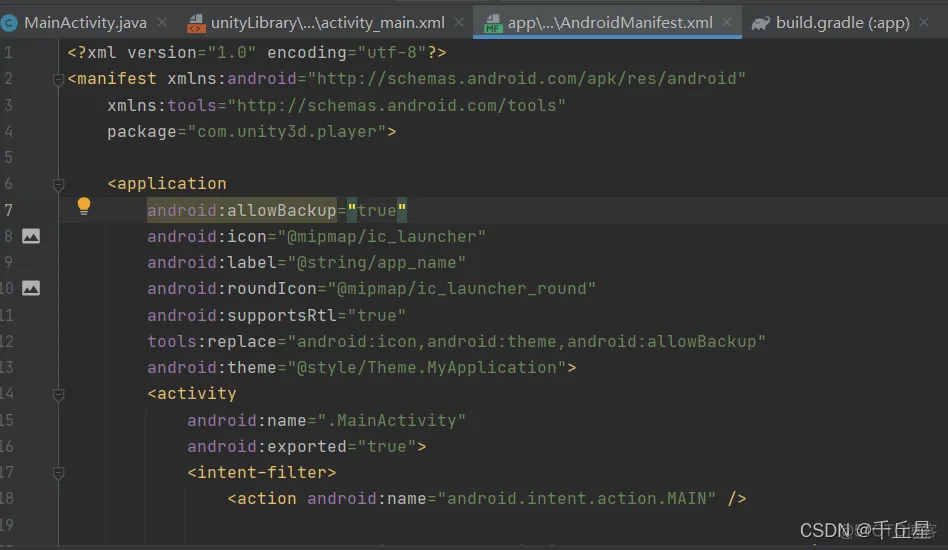948x550 pixels.
Task: Click line number 7 in the gutter
Action: 8,210
